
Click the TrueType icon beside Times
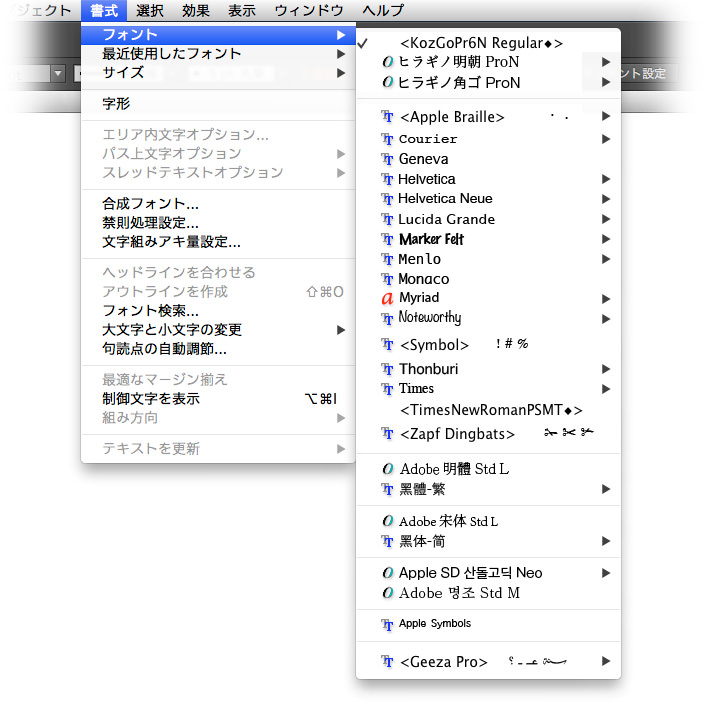point(387,389)
